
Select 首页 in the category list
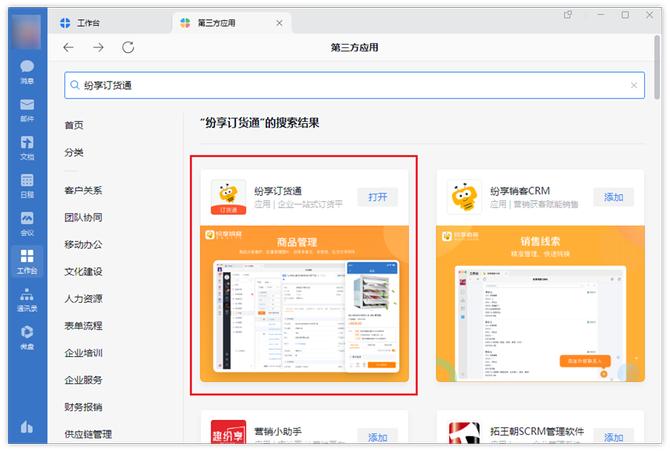pyautogui.click(x=74, y=125)
